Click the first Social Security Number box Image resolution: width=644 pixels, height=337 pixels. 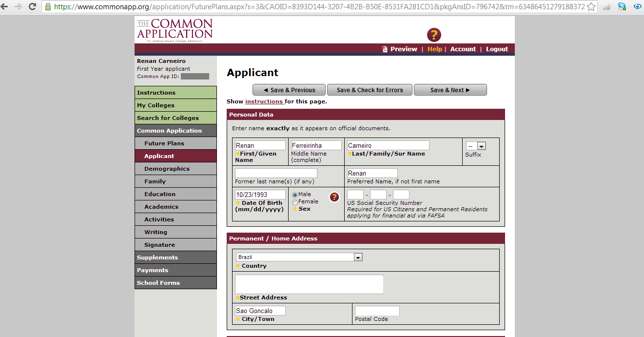coord(355,195)
